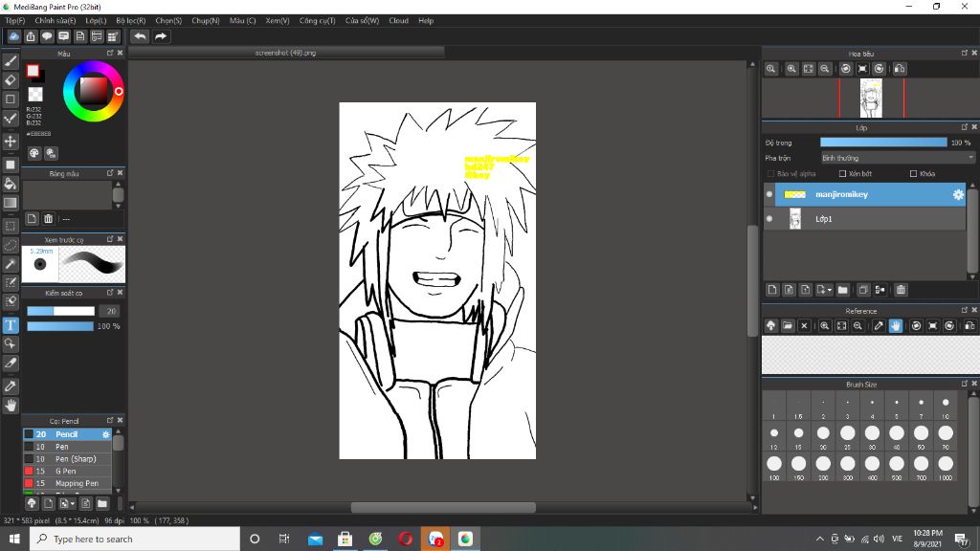The image size is (980, 551).
Task: Open the notification center in system tray
Action: [961, 539]
